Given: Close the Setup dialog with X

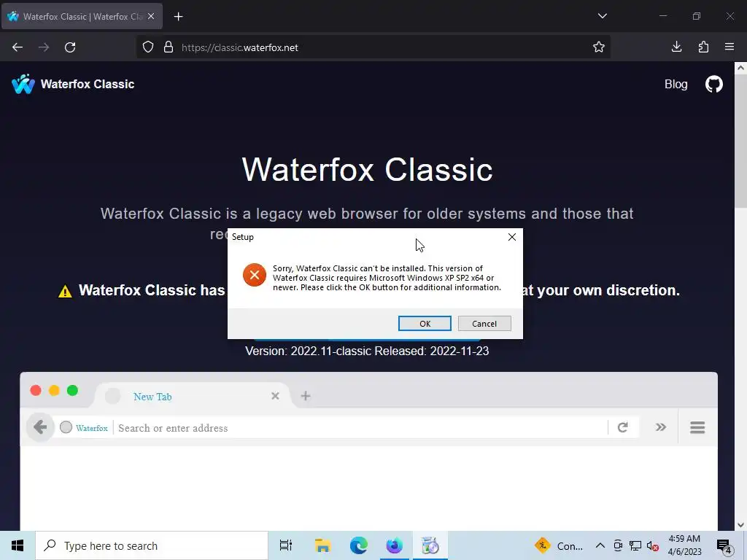Looking at the screenshot, I should (511, 237).
